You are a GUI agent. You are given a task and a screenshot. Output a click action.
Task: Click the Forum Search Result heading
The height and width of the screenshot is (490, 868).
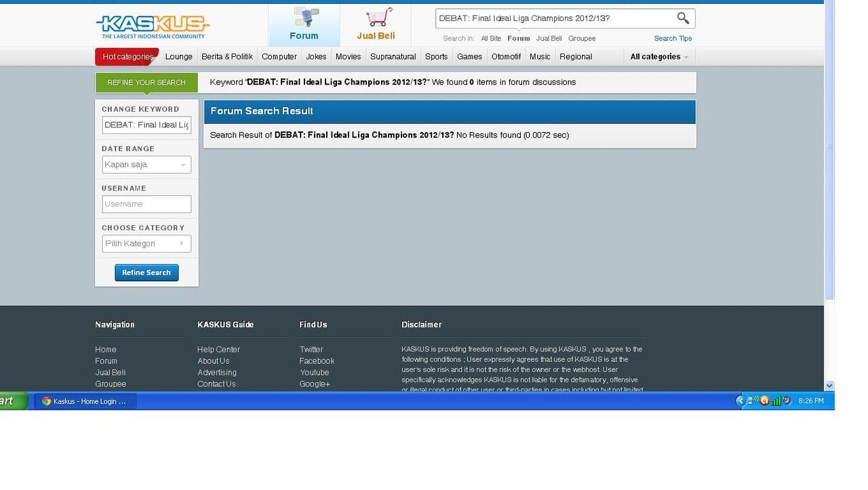(262, 111)
